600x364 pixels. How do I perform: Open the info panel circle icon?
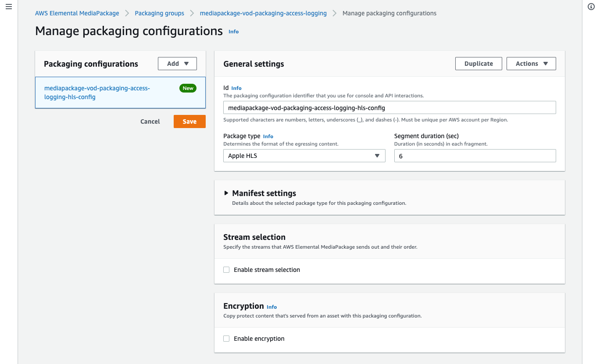(591, 7)
